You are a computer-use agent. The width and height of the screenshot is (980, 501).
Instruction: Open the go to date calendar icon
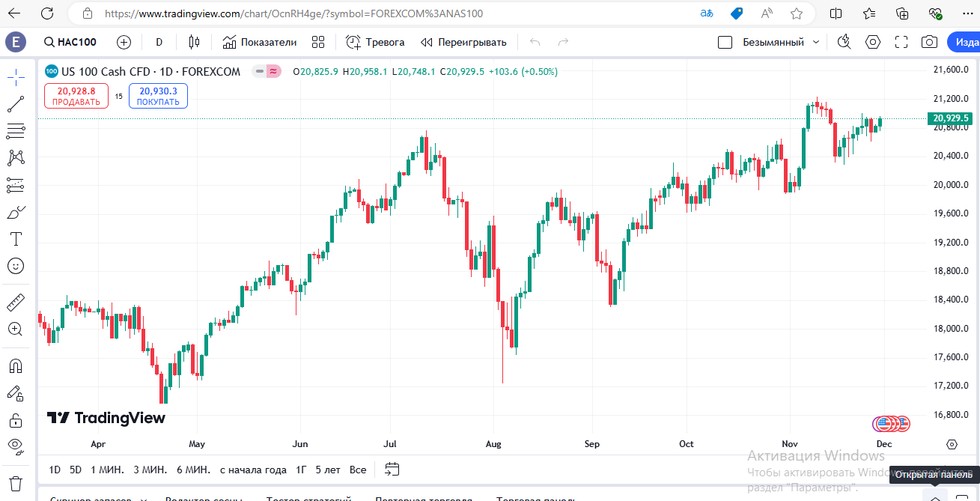tap(392, 470)
